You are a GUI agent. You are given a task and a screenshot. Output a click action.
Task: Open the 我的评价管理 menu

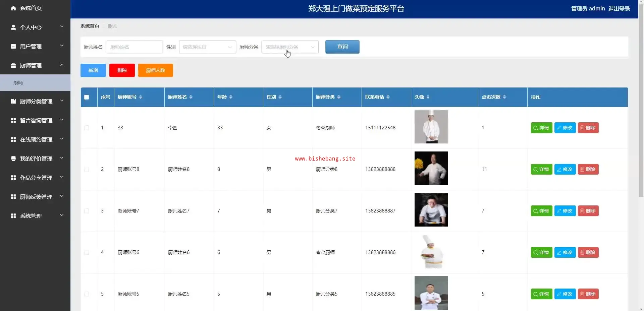[x=35, y=159]
